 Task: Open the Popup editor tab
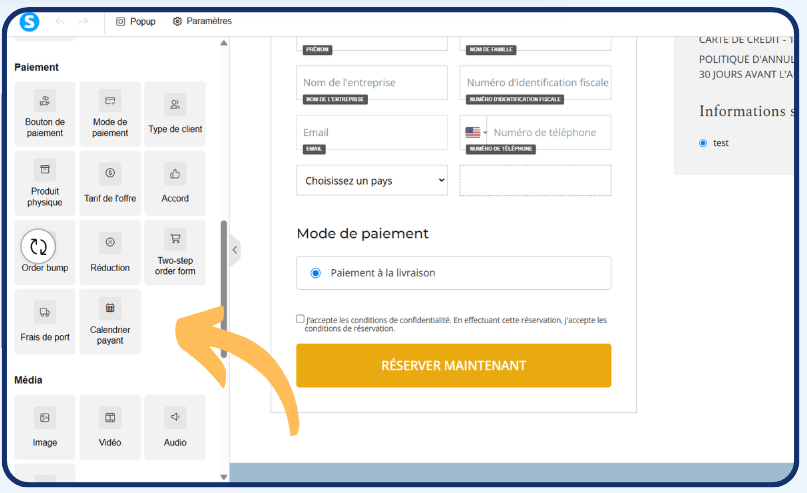(136, 22)
